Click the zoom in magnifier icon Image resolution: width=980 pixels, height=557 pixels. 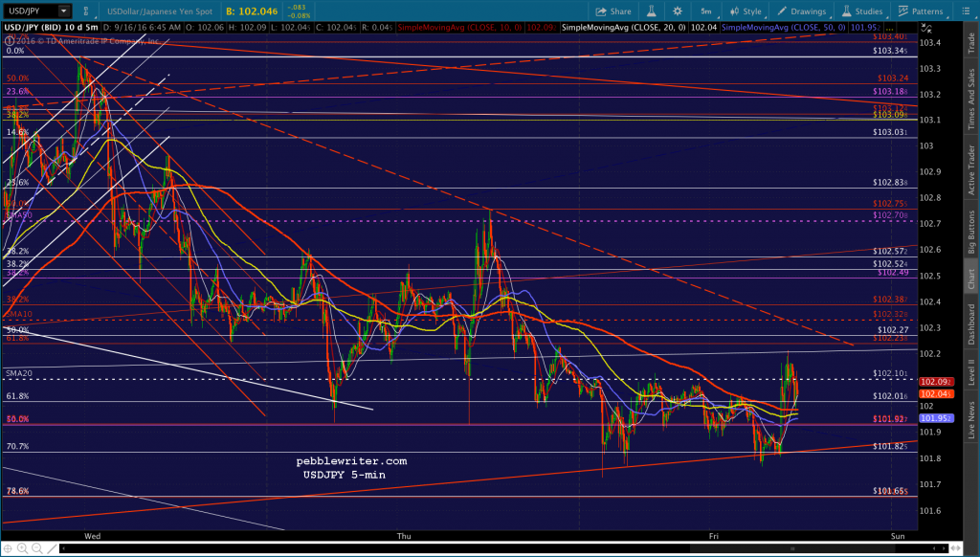[x=23, y=548]
